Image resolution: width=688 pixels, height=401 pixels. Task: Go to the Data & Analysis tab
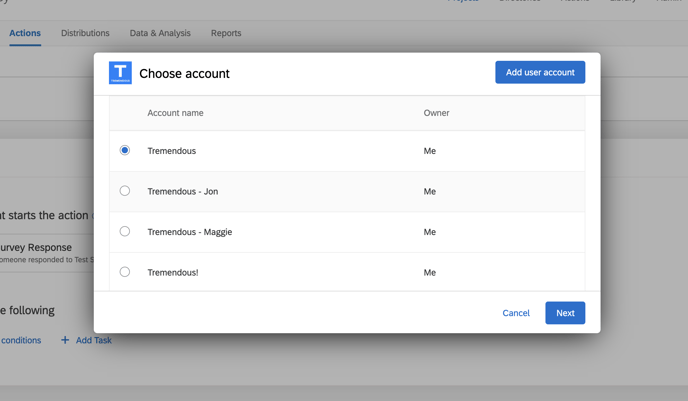click(x=160, y=33)
